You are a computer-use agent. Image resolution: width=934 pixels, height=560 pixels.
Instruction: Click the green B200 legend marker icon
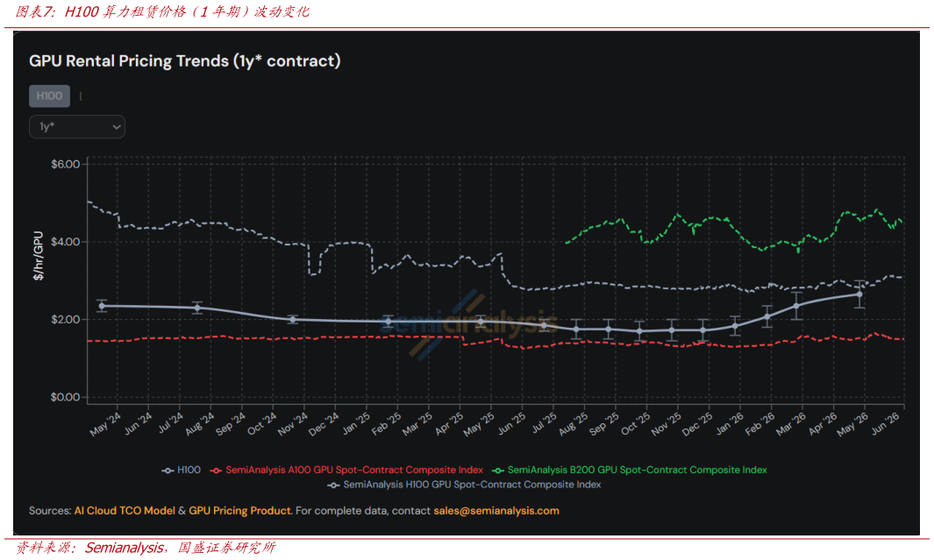[497, 471]
